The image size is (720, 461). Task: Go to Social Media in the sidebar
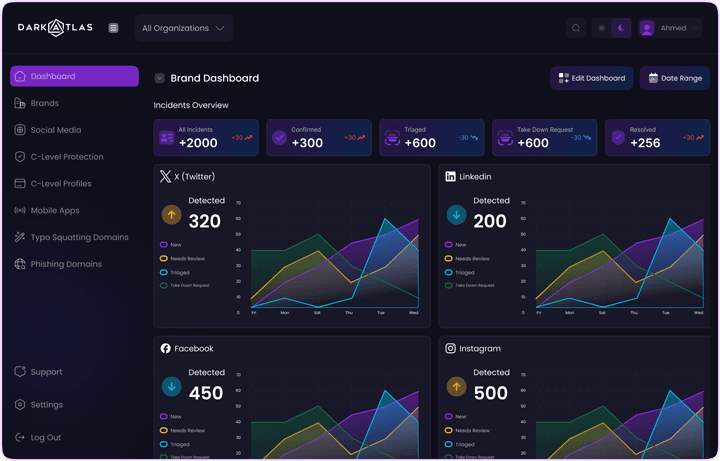tap(55, 130)
